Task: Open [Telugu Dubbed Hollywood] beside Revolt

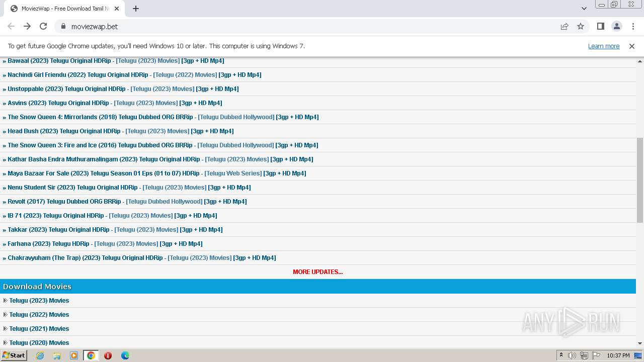Action: pos(164,201)
